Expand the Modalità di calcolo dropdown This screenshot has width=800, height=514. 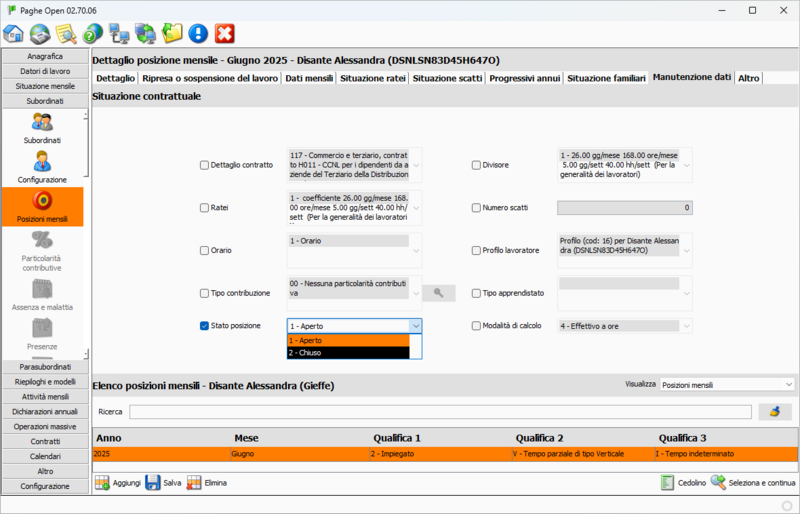(685, 326)
